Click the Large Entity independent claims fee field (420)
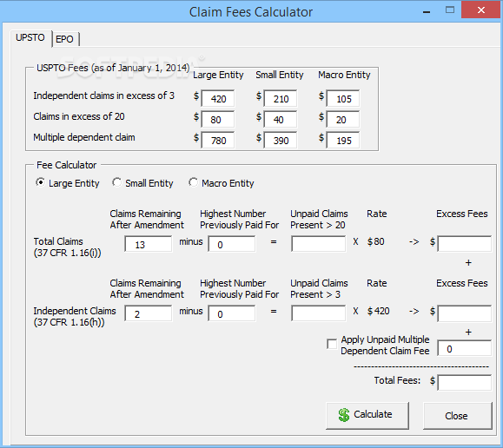This screenshot has height=448, width=503. click(x=217, y=98)
